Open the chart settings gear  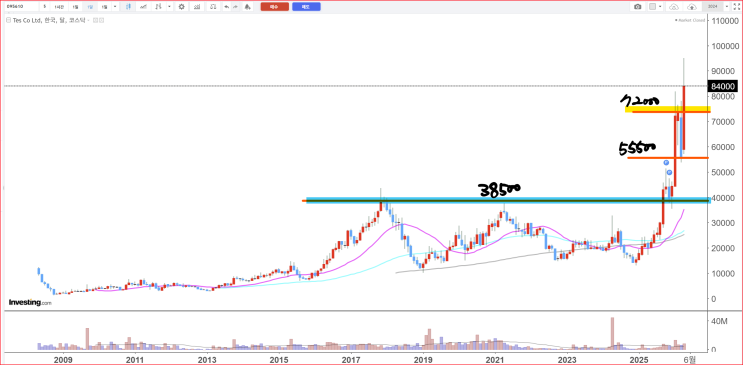point(181,7)
